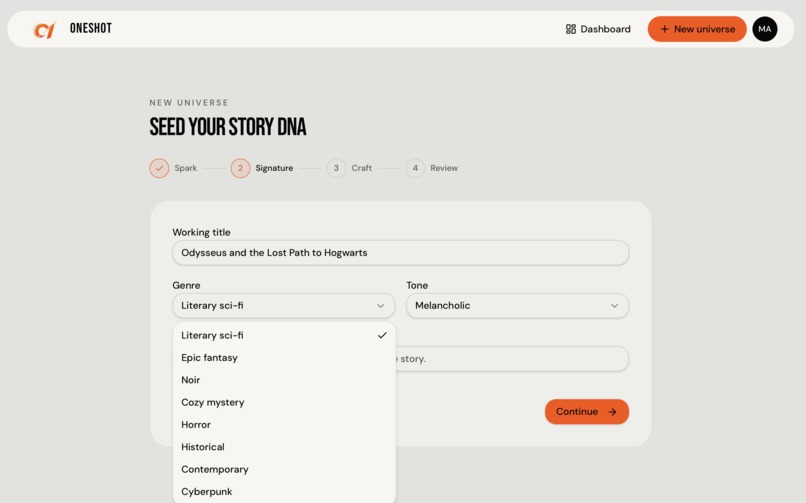Screen dimensions: 806x503
Task: Pick Cyberpunk from the genre list
Action: point(284,492)
